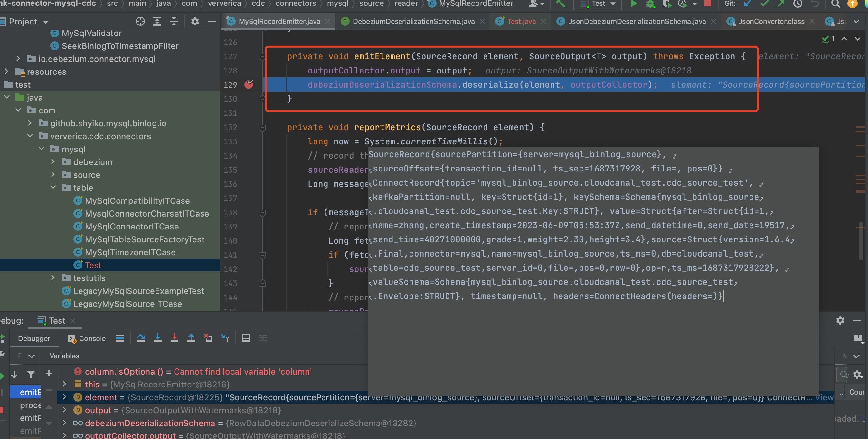Open Evaluate Expression calculator icon

click(x=246, y=338)
